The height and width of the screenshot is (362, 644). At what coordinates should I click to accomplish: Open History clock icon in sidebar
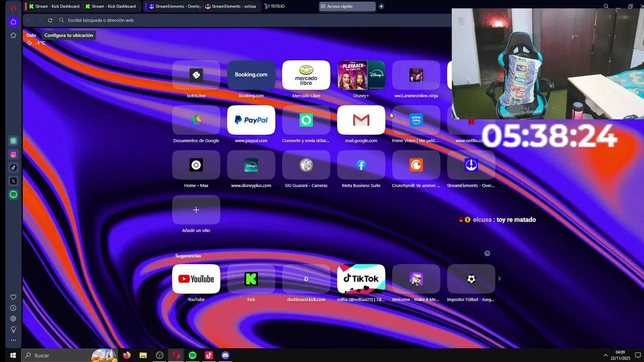tap(14, 308)
